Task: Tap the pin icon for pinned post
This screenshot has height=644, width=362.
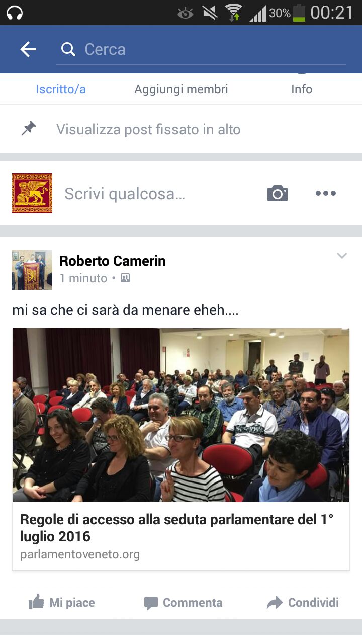Action: (29, 129)
